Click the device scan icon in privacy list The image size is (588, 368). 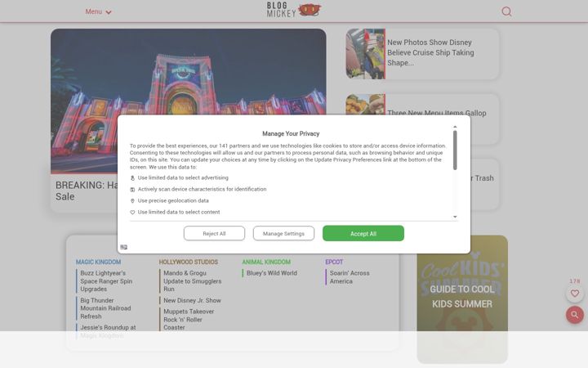tap(132, 190)
